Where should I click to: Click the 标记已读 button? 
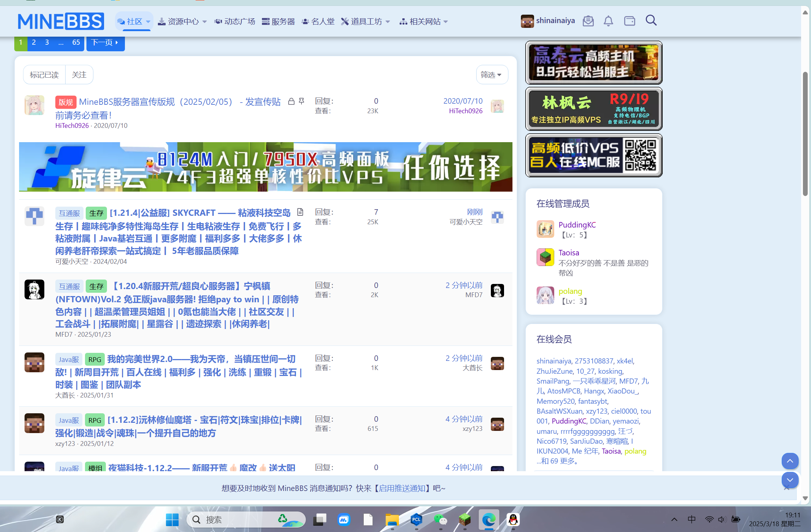click(x=44, y=75)
